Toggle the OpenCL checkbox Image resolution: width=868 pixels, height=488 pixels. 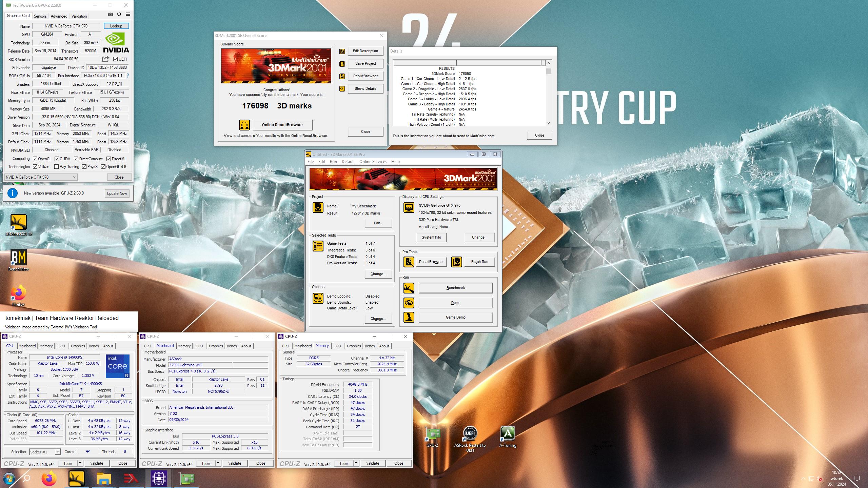(x=35, y=159)
